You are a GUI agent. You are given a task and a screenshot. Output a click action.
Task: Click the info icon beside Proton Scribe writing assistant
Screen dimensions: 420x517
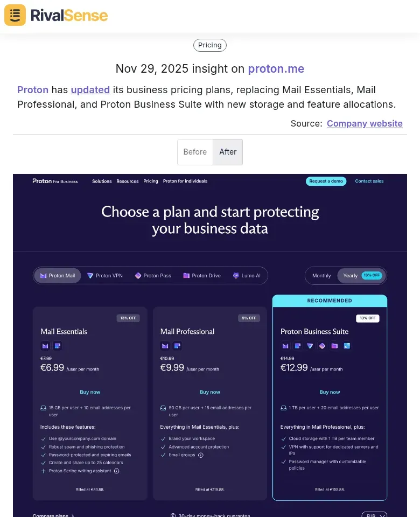click(x=116, y=471)
